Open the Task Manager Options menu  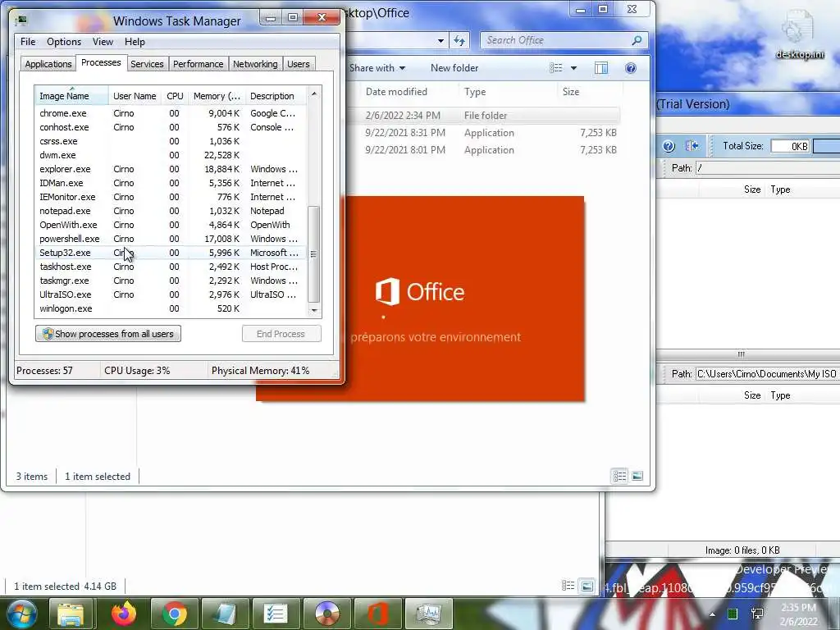pos(64,42)
